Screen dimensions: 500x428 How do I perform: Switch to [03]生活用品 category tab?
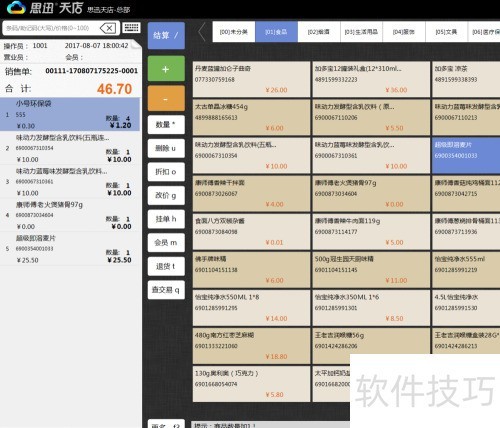361,32
